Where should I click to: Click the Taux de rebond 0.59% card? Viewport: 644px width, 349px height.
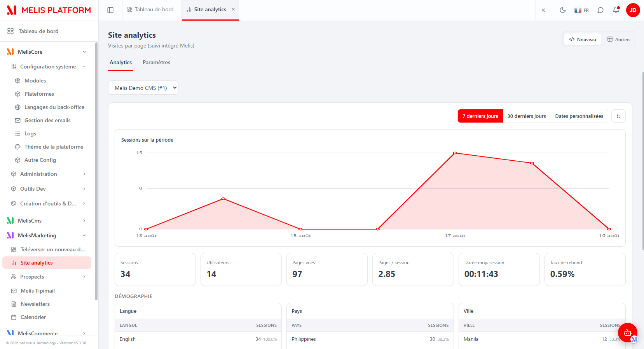[585, 269]
